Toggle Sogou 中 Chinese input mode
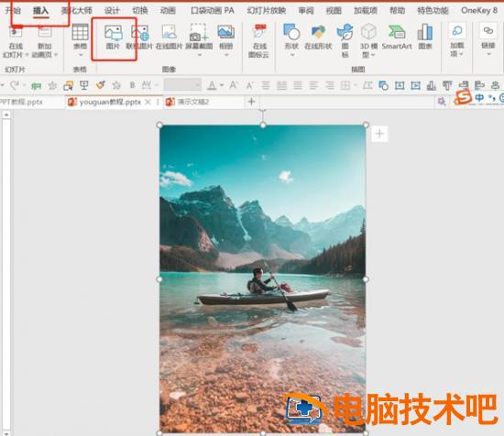 tap(479, 98)
